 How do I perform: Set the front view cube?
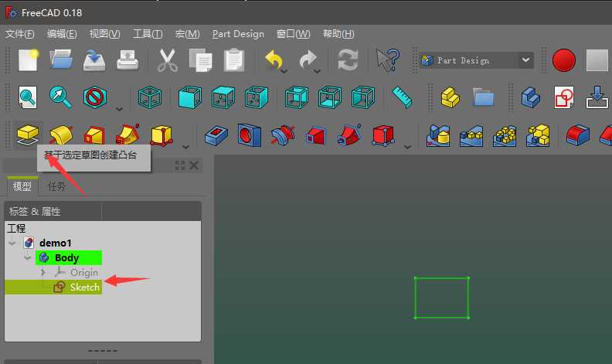pos(189,97)
